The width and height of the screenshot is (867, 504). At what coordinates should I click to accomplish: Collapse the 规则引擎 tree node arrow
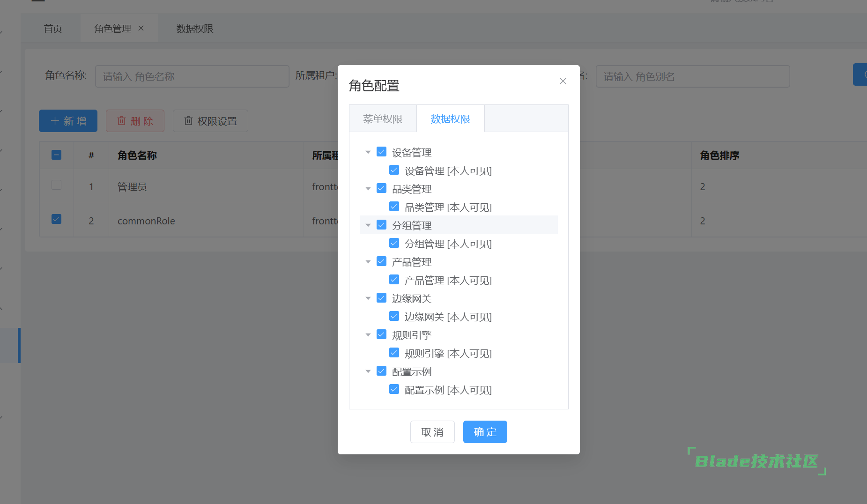pyautogui.click(x=368, y=335)
